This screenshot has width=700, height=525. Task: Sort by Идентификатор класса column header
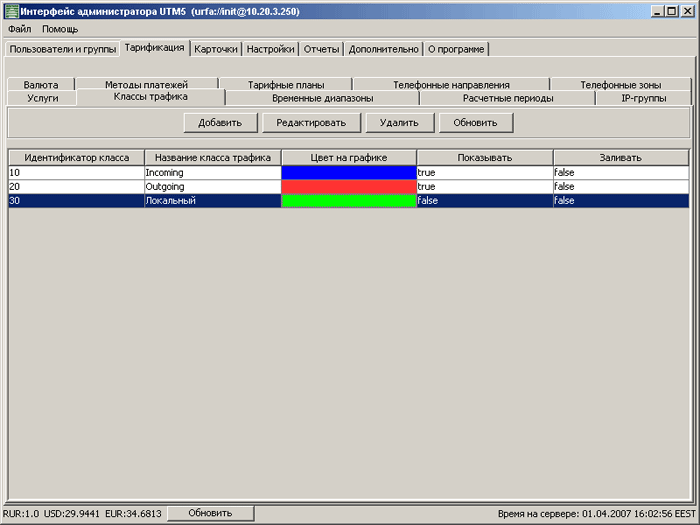77,158
